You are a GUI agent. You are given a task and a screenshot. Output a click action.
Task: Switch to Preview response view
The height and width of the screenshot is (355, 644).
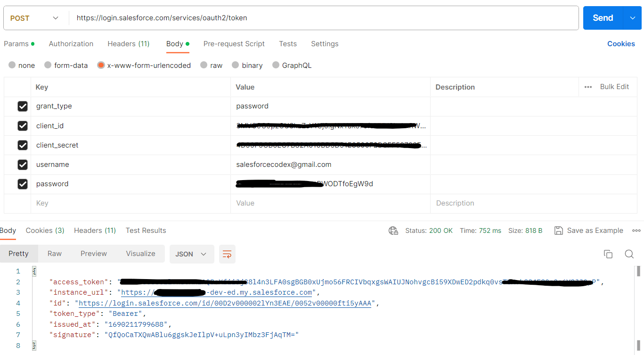tap(94, 254)
